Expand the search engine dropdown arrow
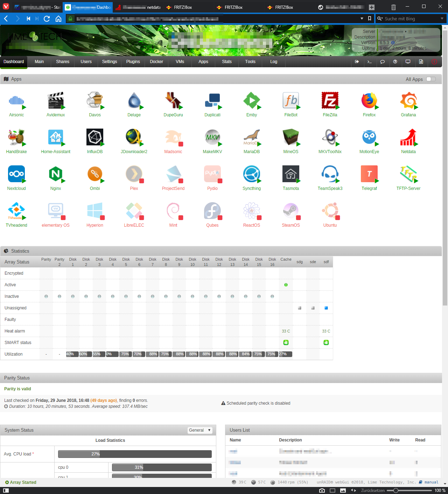This screenshot has width=448, height=494. point(442,19)
